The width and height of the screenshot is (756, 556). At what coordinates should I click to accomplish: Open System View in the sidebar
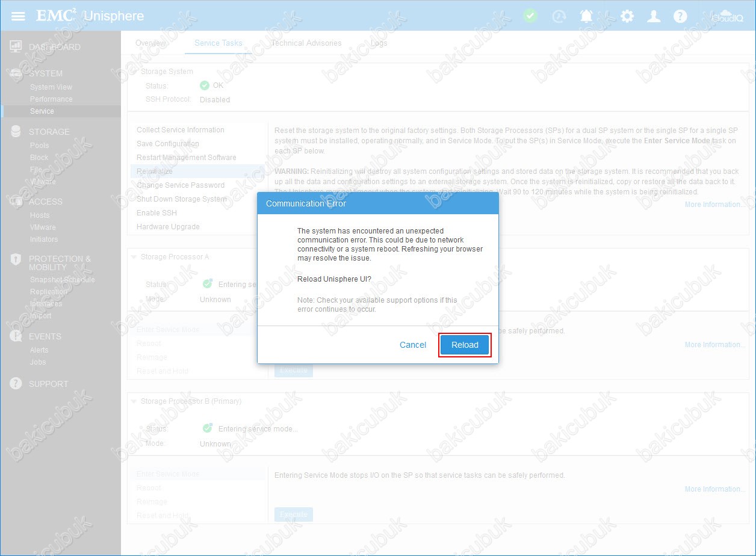(x=51, y=87)
